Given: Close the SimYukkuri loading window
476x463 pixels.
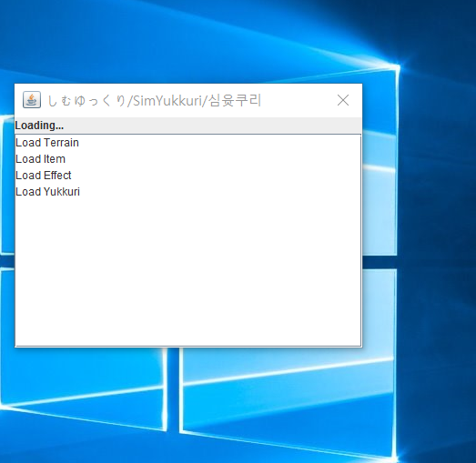Looking at the screenshot, I should pos(343,100).
